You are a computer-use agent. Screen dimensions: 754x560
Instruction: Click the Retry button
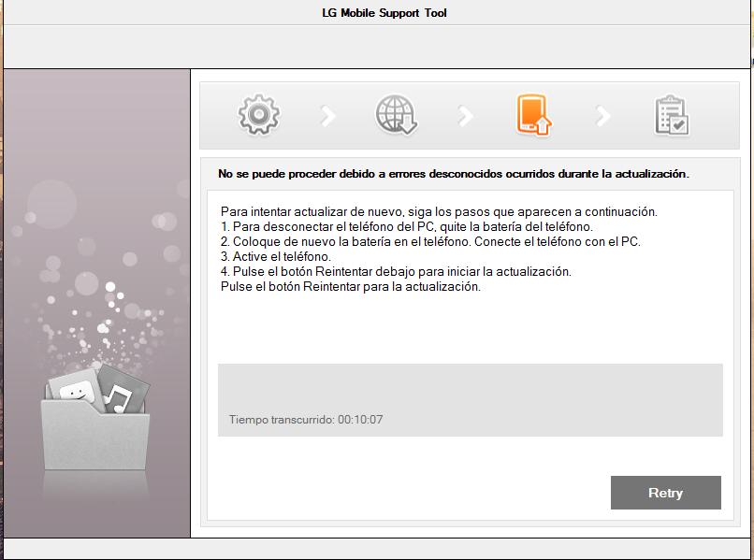pyautogui.click(x=665, y=493)
